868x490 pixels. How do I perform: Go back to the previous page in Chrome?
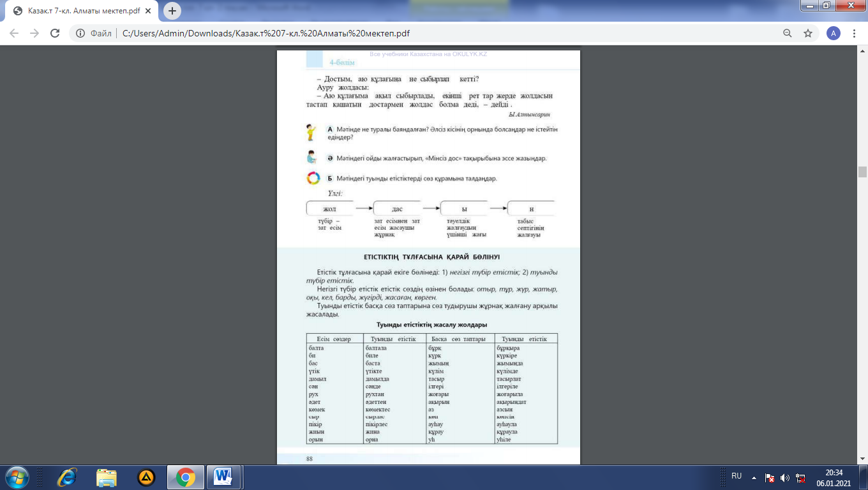[14, 33]
